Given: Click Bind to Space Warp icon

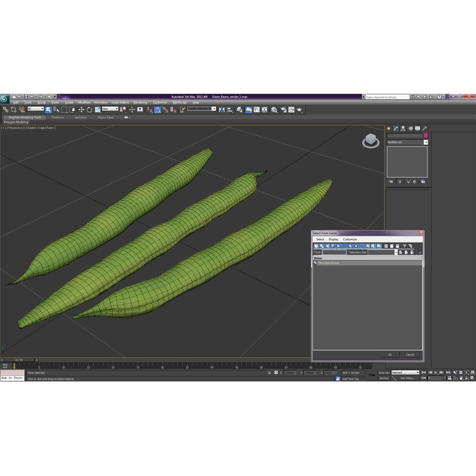Looking at the screenshot, I should [x=22, y=110].
